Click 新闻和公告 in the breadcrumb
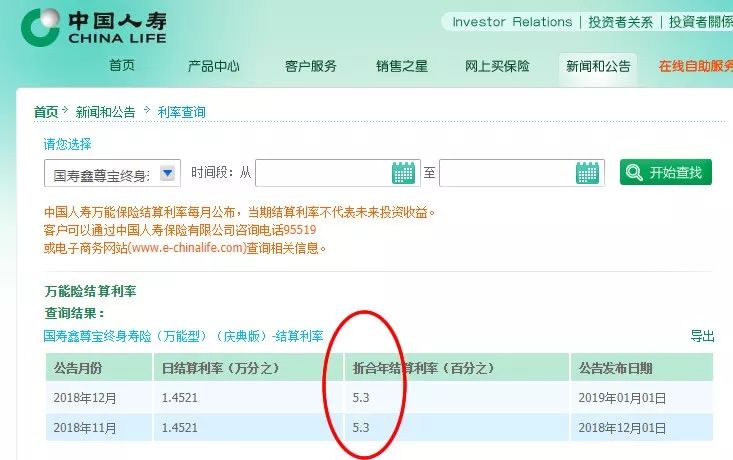Viewport: 733px width, 460px height. pos(107,112)
